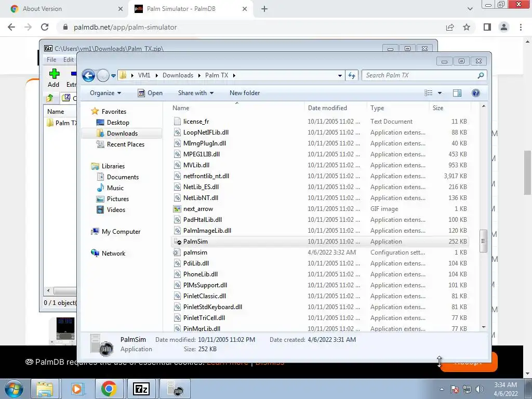This screenshot has width=532, height=399.
Task: Sort files by Name column
Action: pos(236,108)
